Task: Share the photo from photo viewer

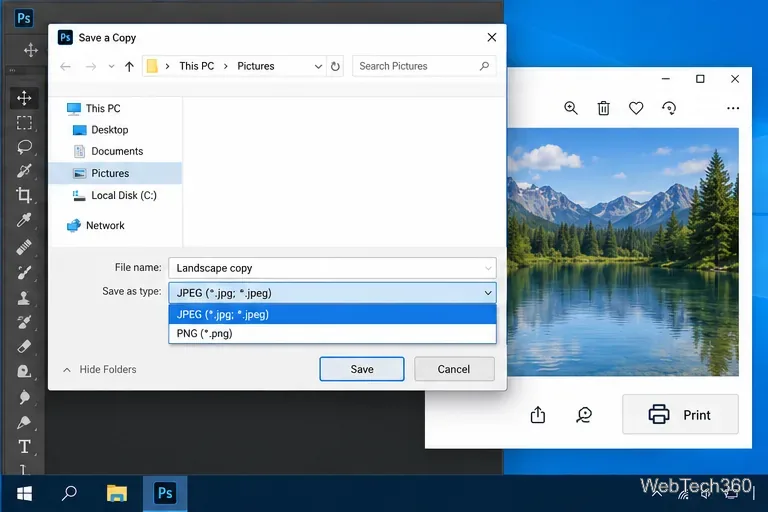Action: point(538,414)
